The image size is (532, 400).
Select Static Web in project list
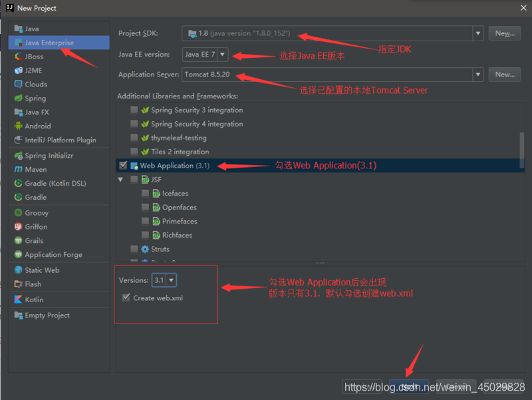pyautogui.click(x=59, y=270)
